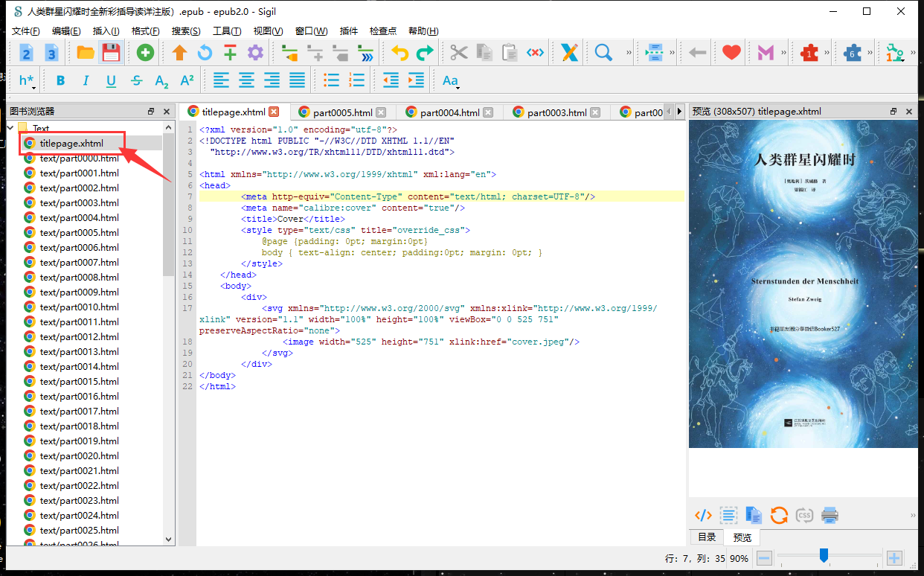Select text/part0012.html in book browser

coord(80,336)
